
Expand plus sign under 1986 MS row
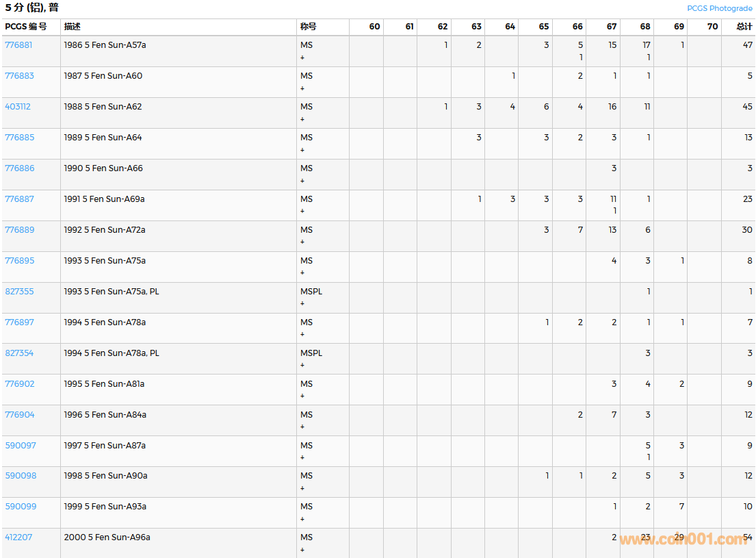pos(302,58)
